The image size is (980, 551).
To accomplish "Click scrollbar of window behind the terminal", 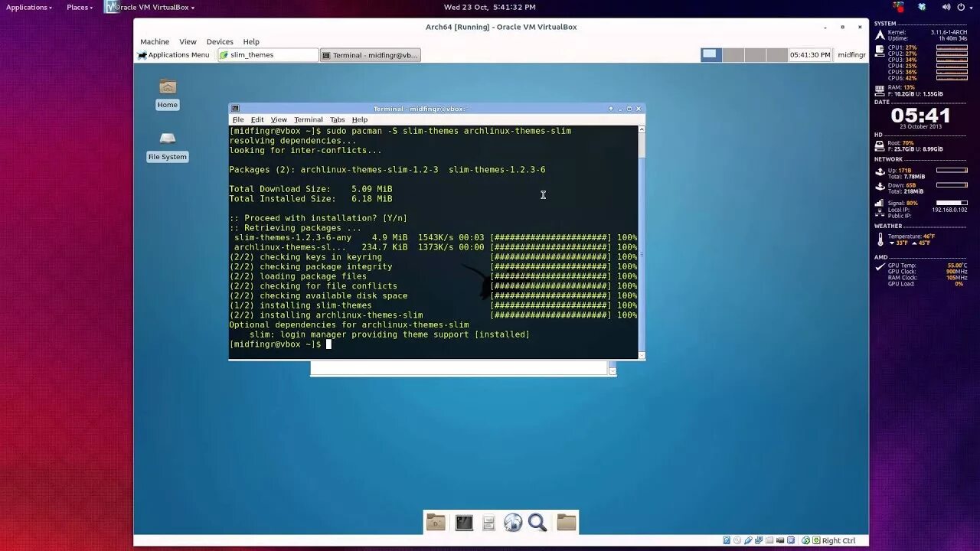I will 612,369.
